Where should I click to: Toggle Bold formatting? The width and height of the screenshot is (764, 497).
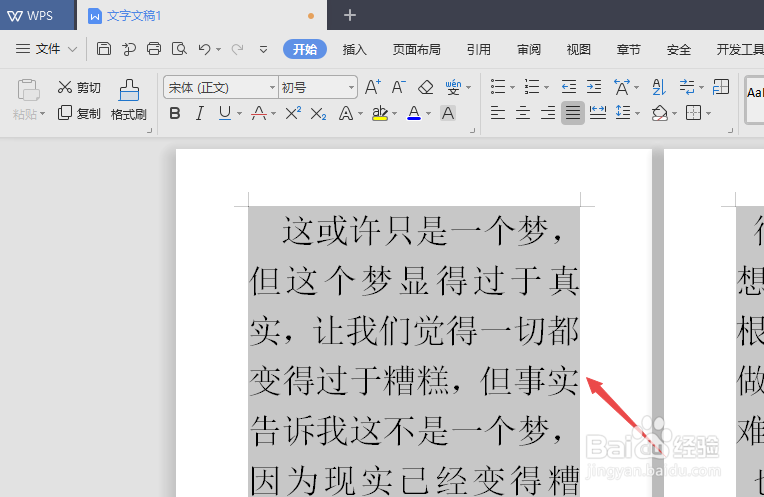(x=175, y=114)
